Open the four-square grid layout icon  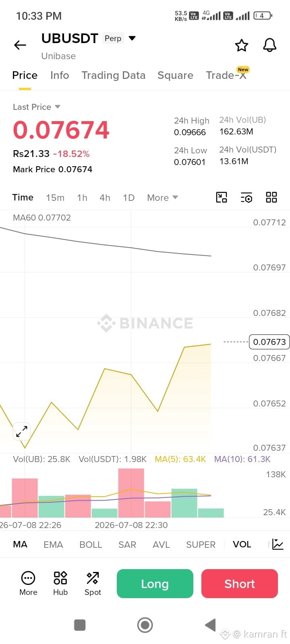[x=271, y=197]
